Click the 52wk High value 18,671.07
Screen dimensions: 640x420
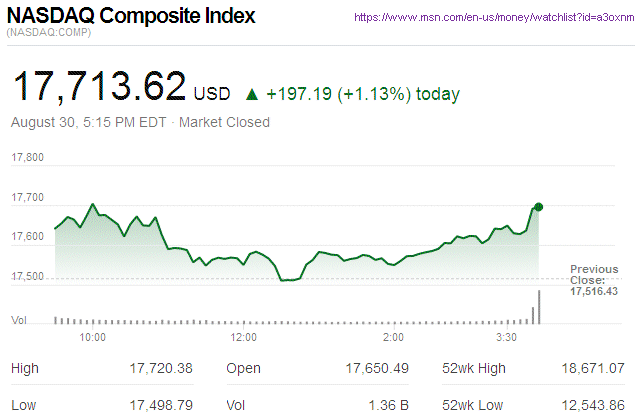point(594,368)
